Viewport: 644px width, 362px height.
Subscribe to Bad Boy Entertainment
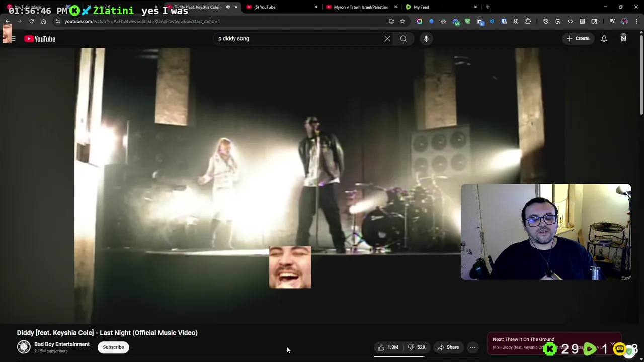coord(113,347)
